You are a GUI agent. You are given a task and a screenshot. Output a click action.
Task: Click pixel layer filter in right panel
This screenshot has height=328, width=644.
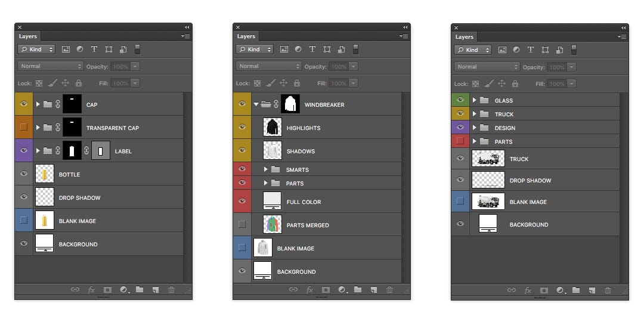click(502, 49)
